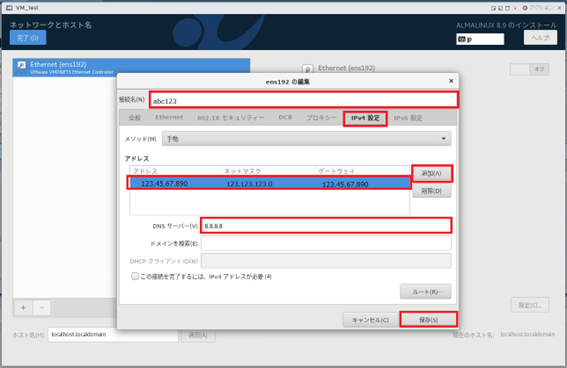The height and width of the screenshot is (368, 567).
Task: Click the 追加(A) add address button
Action: pyautogui.click(x=431, y=173)
